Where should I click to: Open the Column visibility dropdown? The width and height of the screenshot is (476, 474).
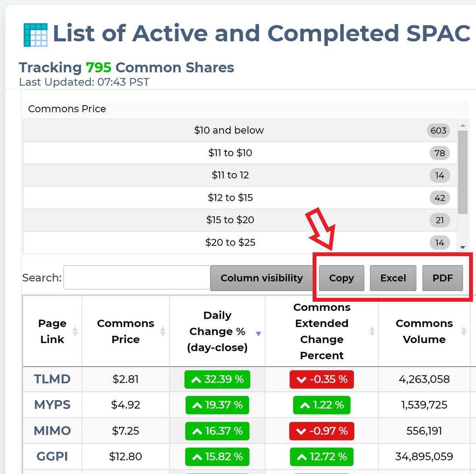pyautogui.click(x=262, y=278)
